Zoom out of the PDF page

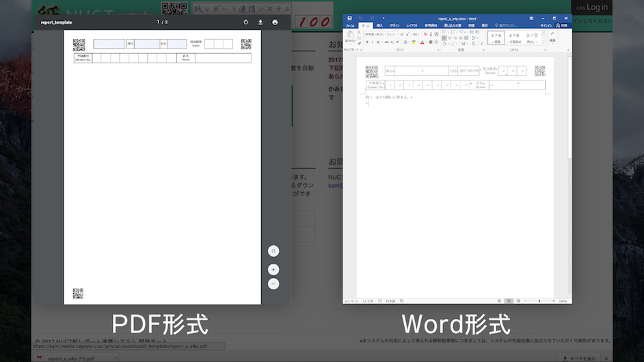tap(273, 283)
